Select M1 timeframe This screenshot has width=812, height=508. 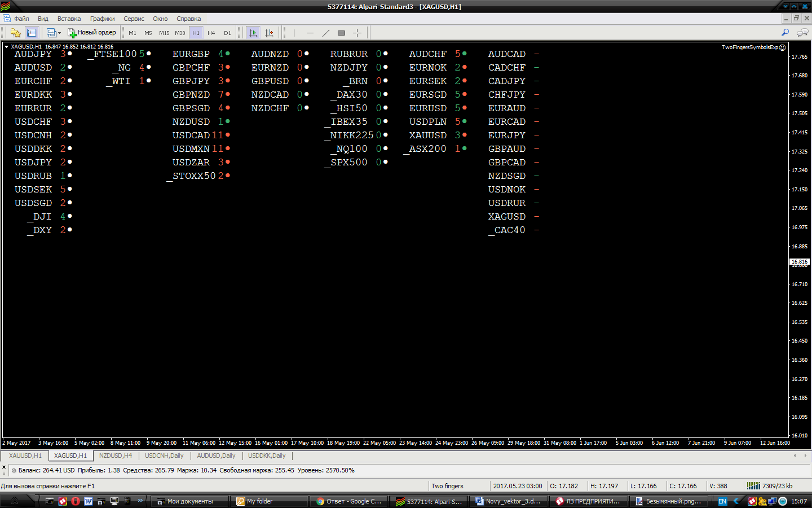pos(133,33)
